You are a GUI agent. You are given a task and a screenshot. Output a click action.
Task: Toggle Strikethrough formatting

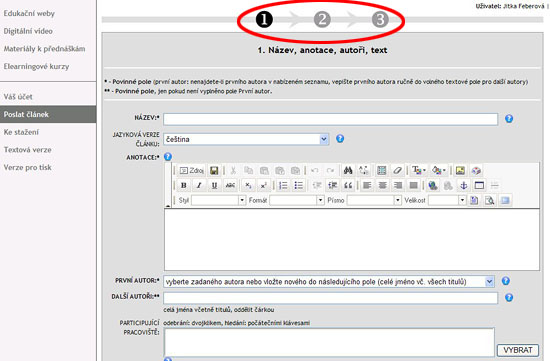(x=230, y=185)
